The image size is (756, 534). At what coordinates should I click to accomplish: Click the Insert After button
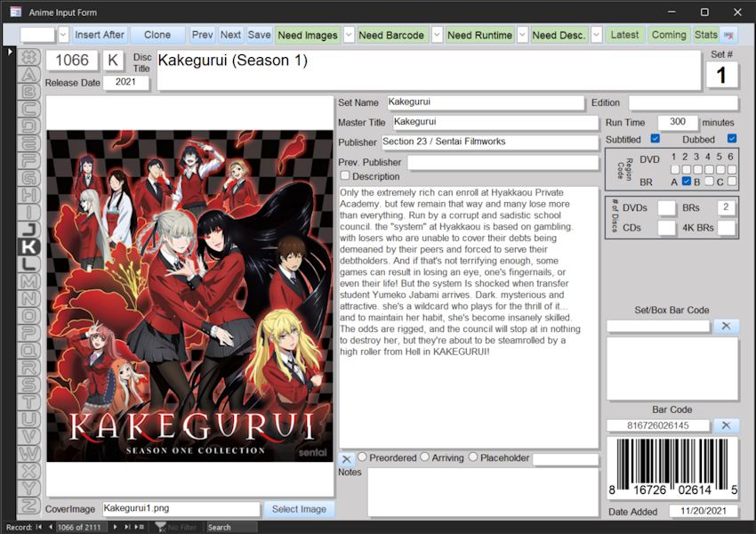point(100,35)
